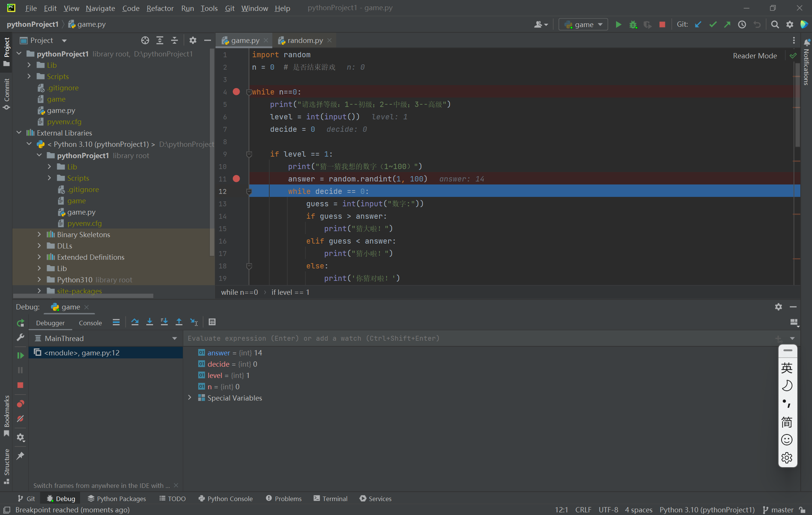
Task: Open View Breakpoints in debug sidebar
Action: (20, 404)
